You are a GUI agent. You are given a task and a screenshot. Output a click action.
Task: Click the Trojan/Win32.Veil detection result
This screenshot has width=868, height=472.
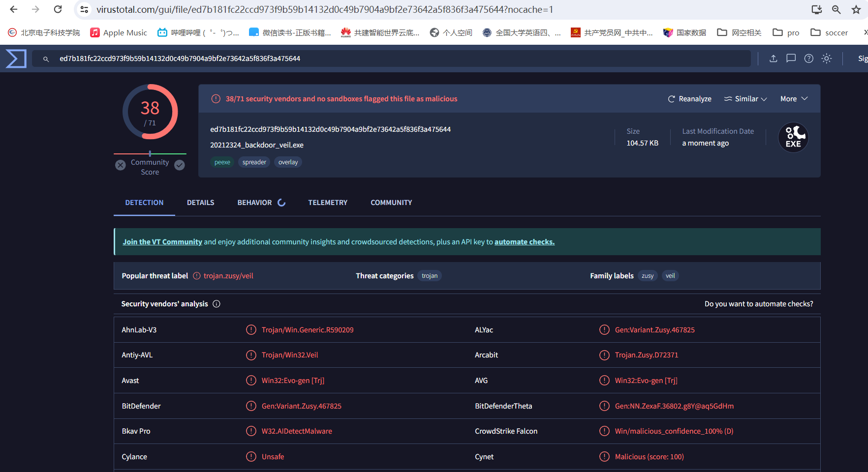pyautogui.click(x=290, y=355)
